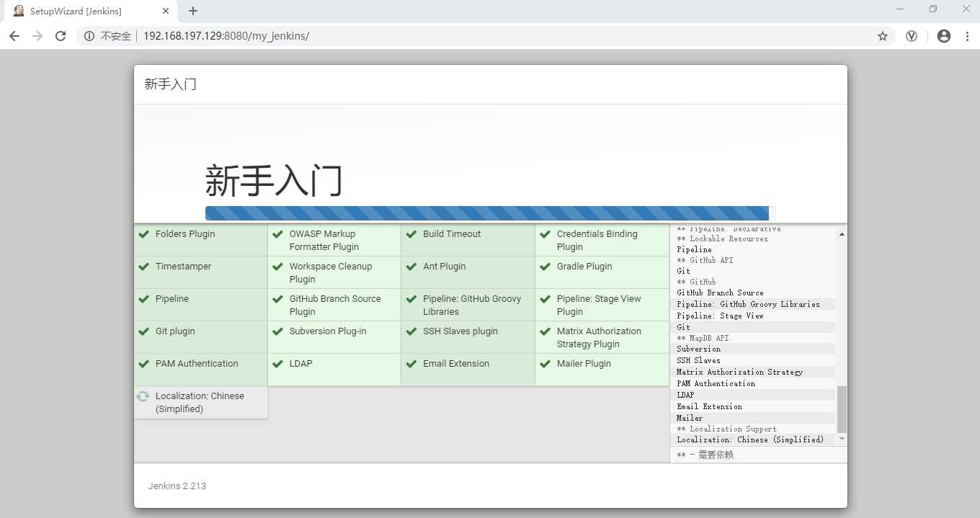Click "GitHub Branch Source" in the install log

point(720,293)
